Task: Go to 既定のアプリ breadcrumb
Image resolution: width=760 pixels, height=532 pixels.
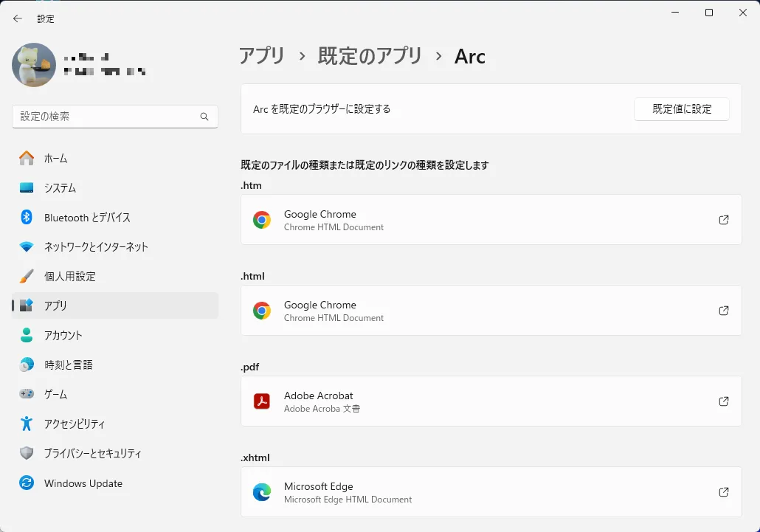Action: pyautogui.click(x=370, y=56)
